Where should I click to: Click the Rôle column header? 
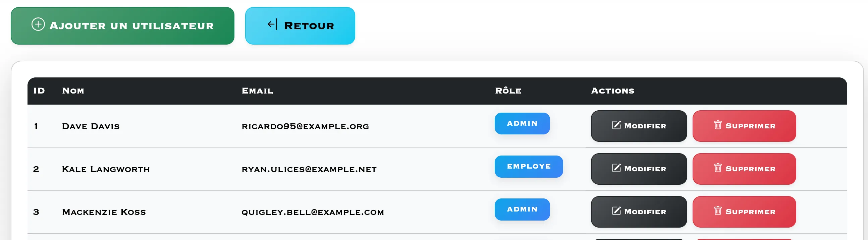[x=508, y=91]
